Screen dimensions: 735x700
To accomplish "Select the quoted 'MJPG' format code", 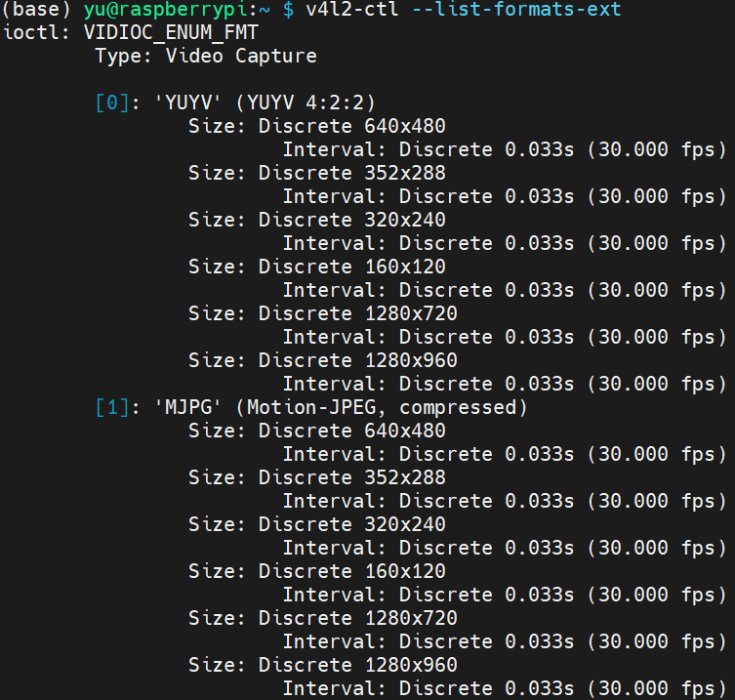I will tap(188, 407).
